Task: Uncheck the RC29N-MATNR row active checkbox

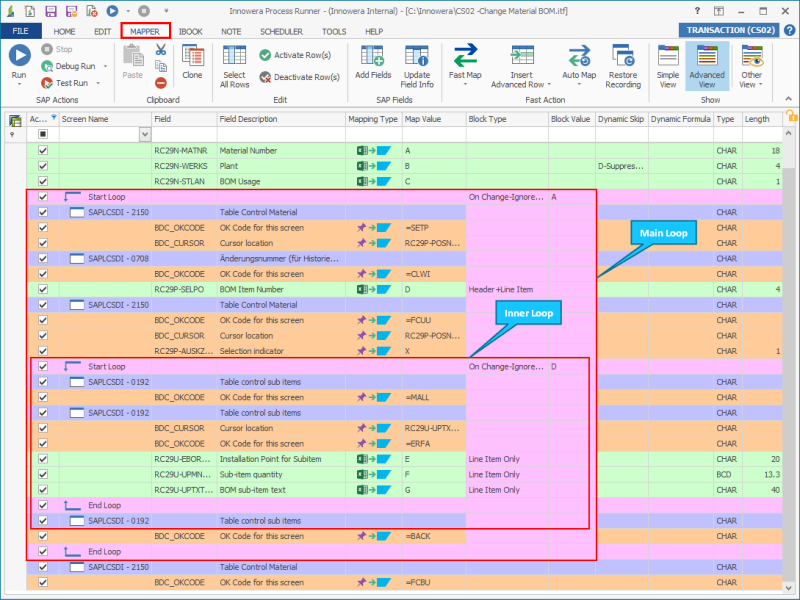Action: tap(43, 150)
